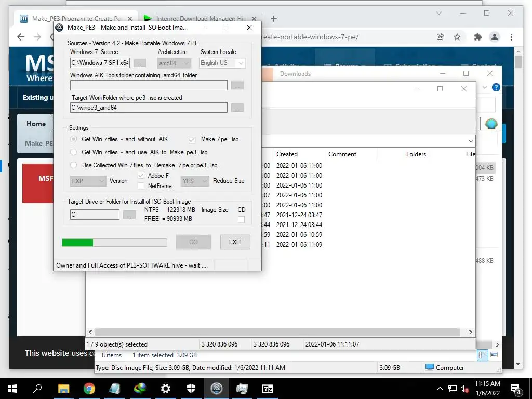Open File Explorer from taskbar
Image resolution: width=532 pixels, height=399 pixels.
pyautogui.click(x=63, y=389)
